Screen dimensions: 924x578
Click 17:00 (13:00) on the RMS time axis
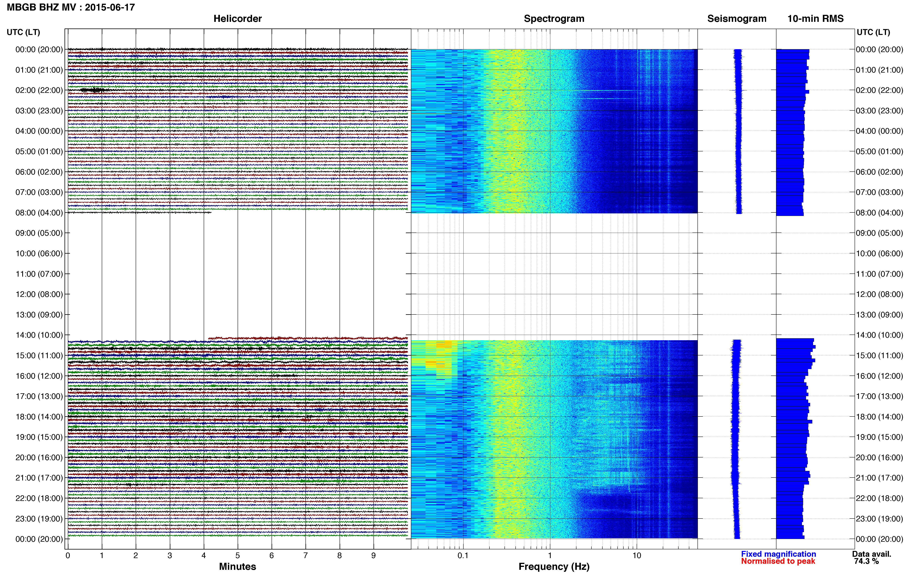[879, 396]
